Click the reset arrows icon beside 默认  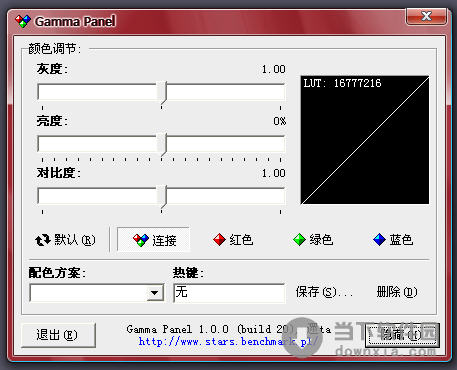[43, 240]
